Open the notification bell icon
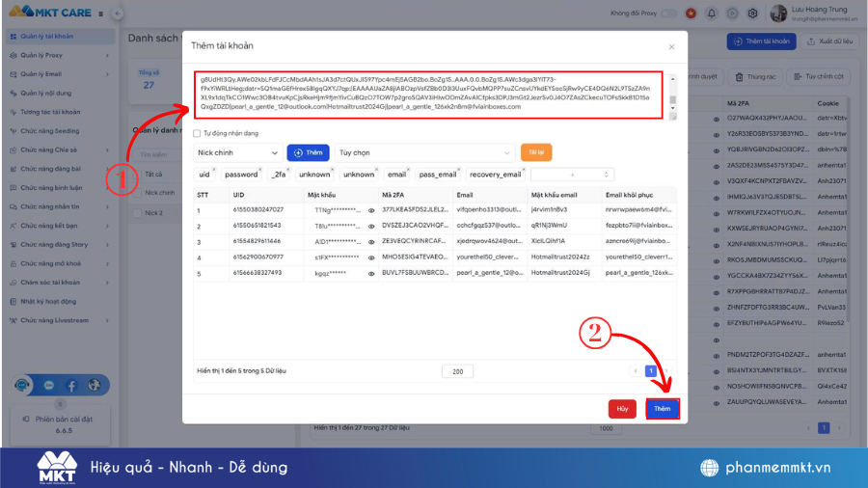The height and width of the screenshot is (488, 868). [712, 14]
